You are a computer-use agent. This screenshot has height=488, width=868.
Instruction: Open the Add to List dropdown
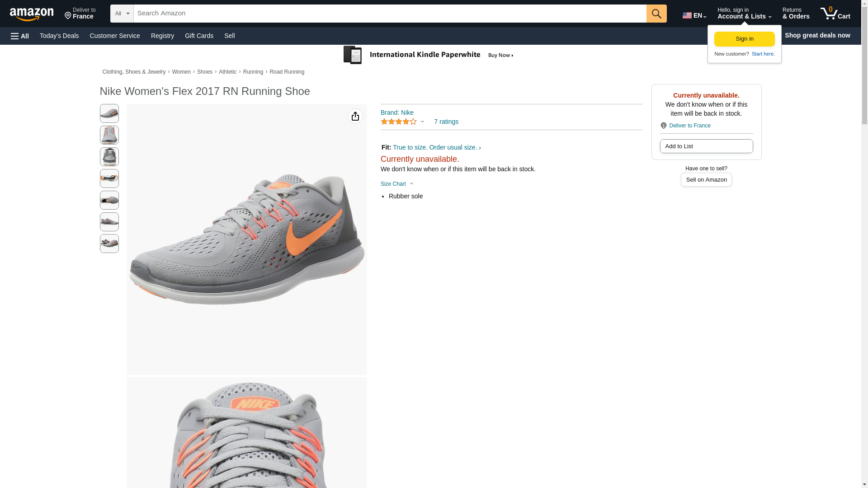coord(706,146)
